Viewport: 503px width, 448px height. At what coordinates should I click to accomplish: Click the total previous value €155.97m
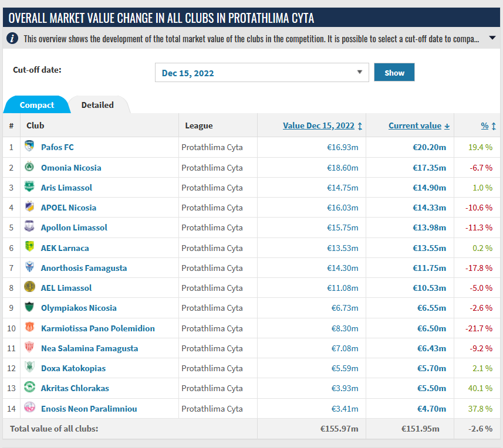click(339, 429)
